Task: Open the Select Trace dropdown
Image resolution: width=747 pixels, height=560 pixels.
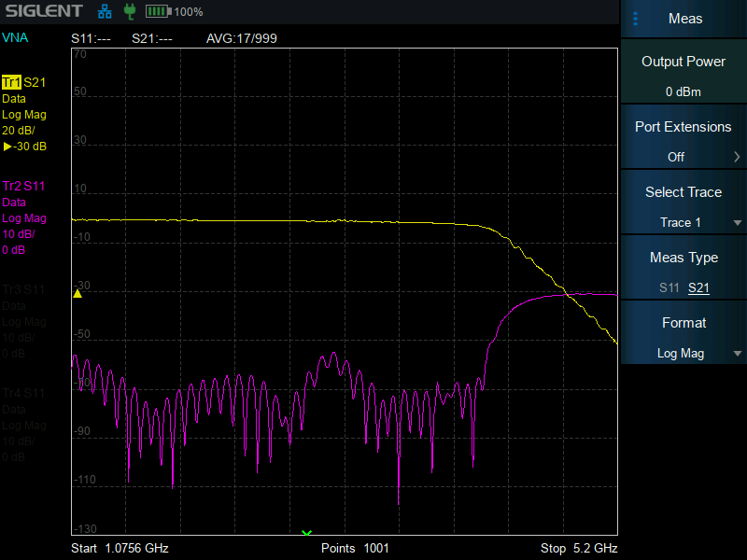Action: coord(684,203)
